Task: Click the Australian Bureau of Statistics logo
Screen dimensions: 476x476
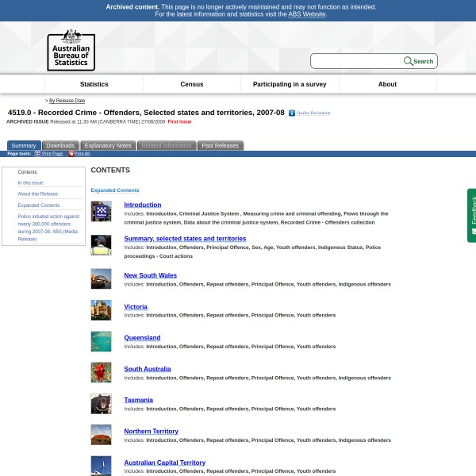Action: point(71,50)
